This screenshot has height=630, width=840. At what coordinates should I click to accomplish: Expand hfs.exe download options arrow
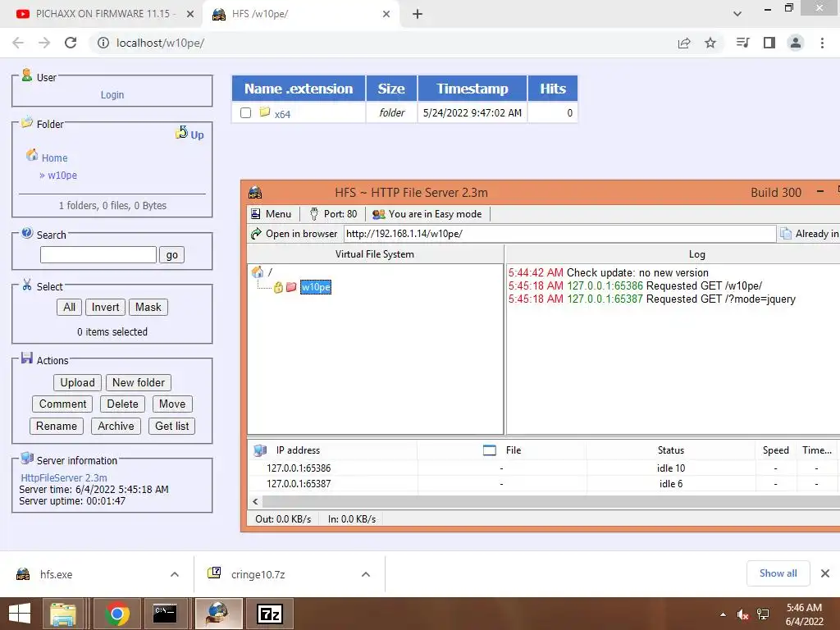point(175,574)
